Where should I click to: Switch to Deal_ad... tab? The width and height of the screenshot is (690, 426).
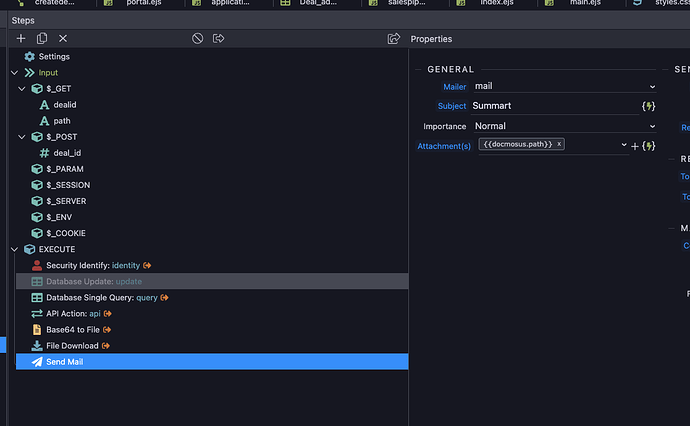pyautogui.click(x=318, y=3)
